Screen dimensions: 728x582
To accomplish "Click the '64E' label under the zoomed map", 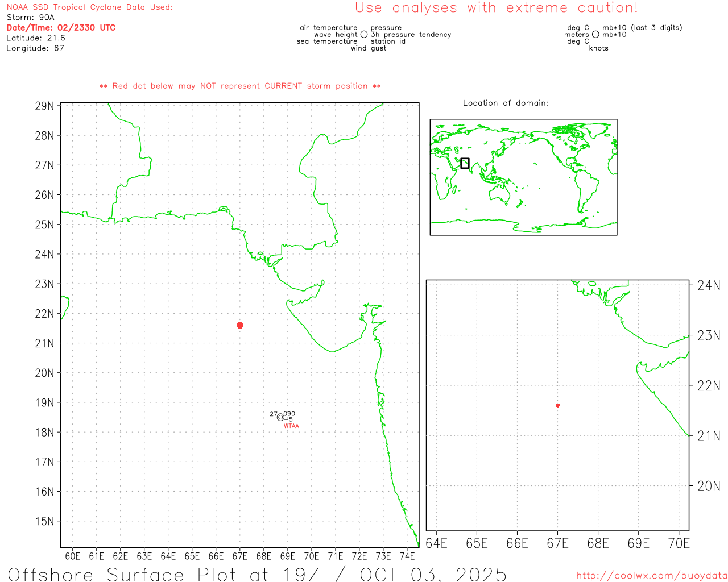I will [436, 543].
